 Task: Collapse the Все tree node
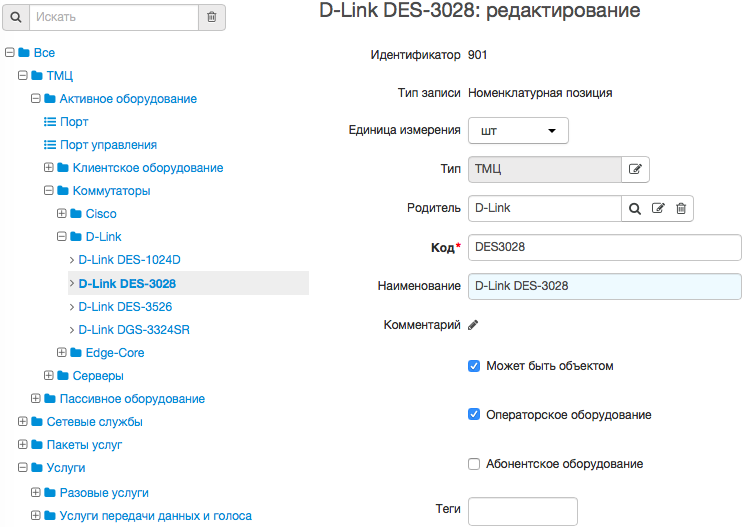click(9, 52)
